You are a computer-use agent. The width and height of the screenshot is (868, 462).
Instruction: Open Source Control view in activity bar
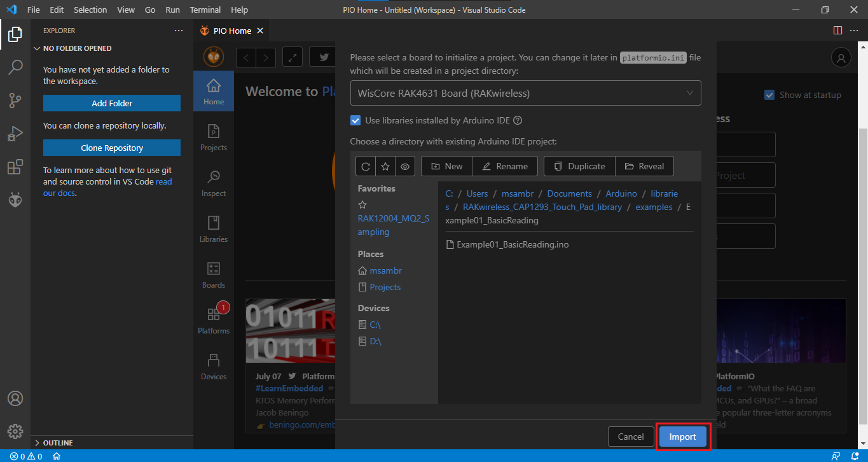[15, 101]
